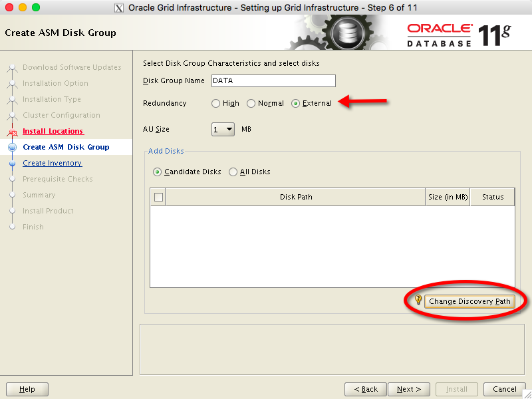Select High redundancy radio button

(215, 103)
